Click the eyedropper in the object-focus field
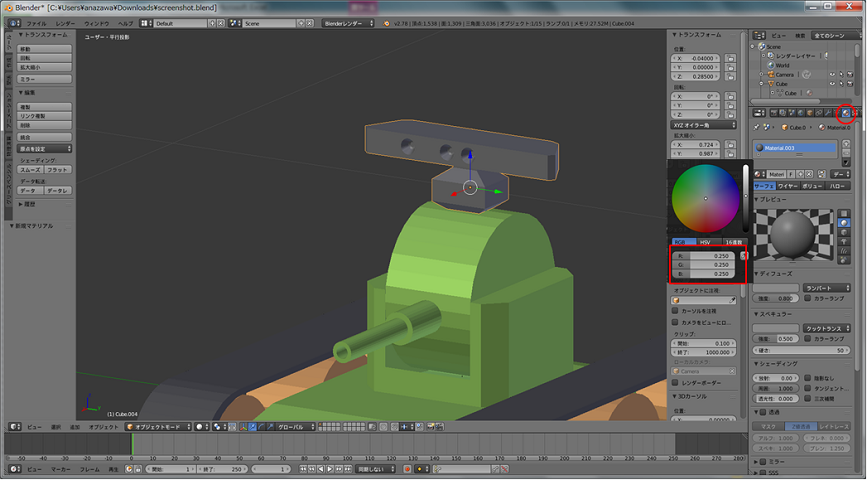 coord(732,300)
